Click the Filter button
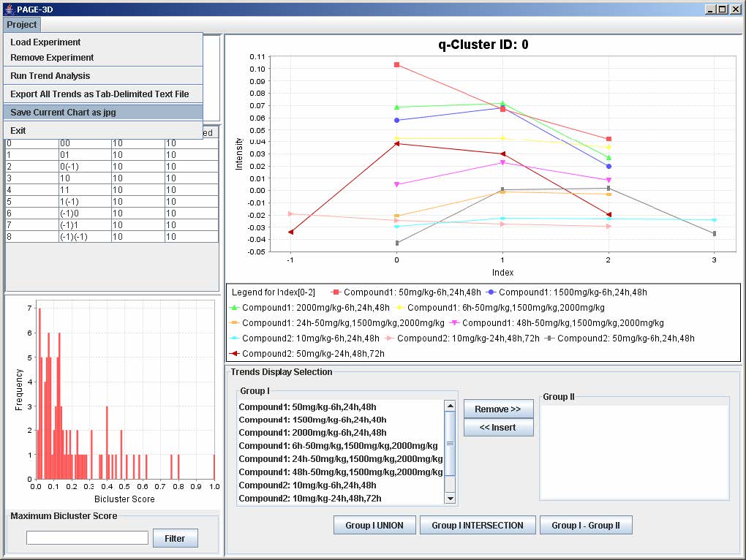Image resolution: width=746 pixels, height=560 pixels. [x=175, y=539]
